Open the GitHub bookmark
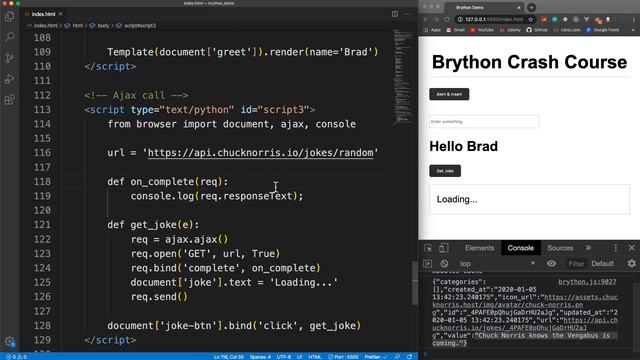Screen dimensions: 640x360 537,30
